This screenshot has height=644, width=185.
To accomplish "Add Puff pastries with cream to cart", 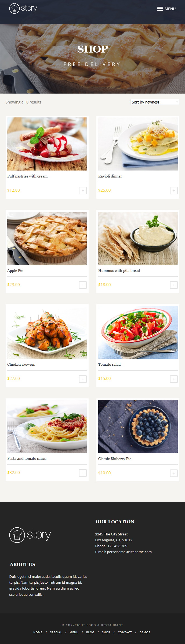I will 83,191.
